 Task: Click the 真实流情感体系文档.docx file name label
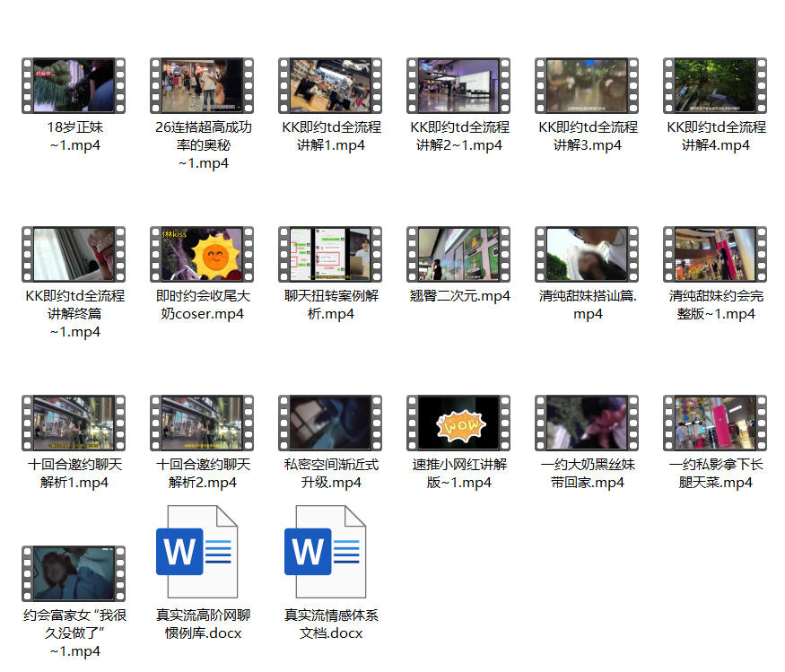click(330, 624)
